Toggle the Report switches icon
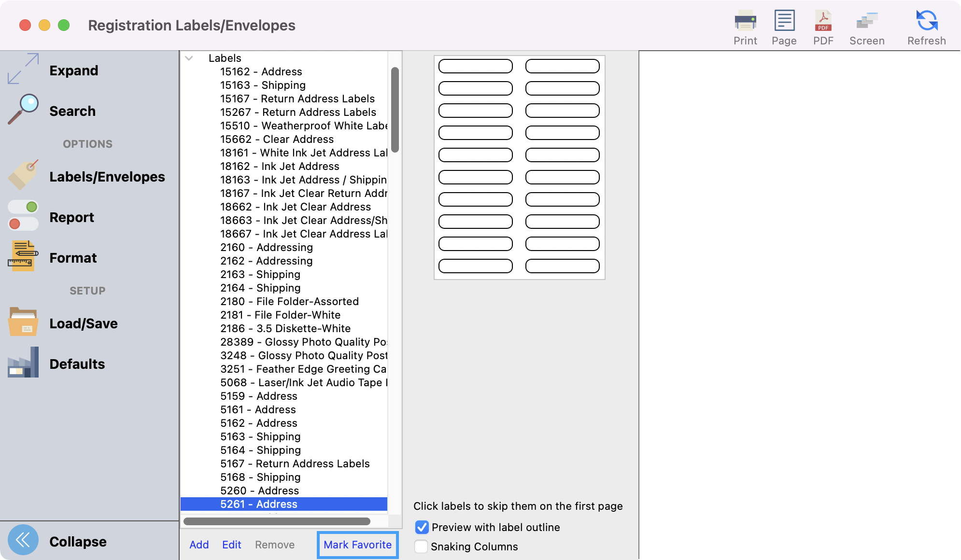The height and width of the screenshot is (560, 961). point(23,216)
